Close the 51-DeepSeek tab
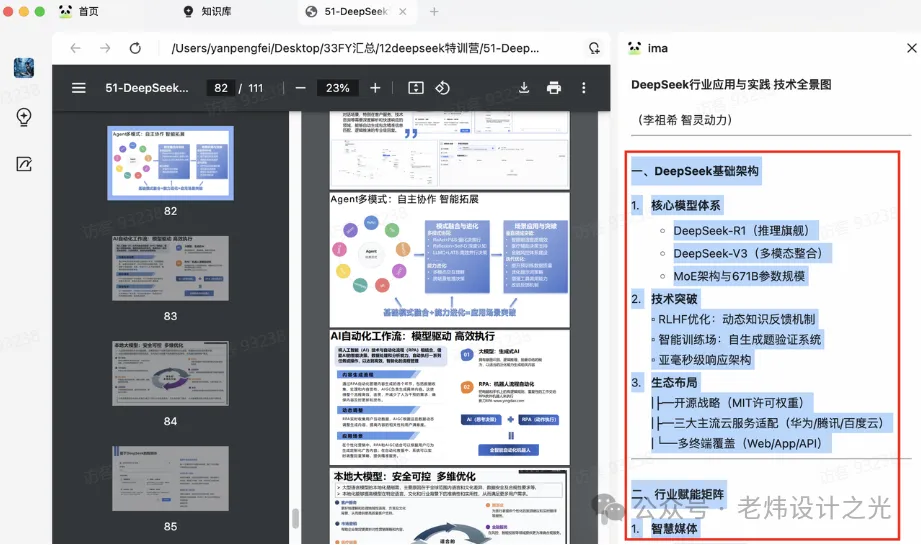The width and height of the screenshot is (921, 545). [402, 11]
